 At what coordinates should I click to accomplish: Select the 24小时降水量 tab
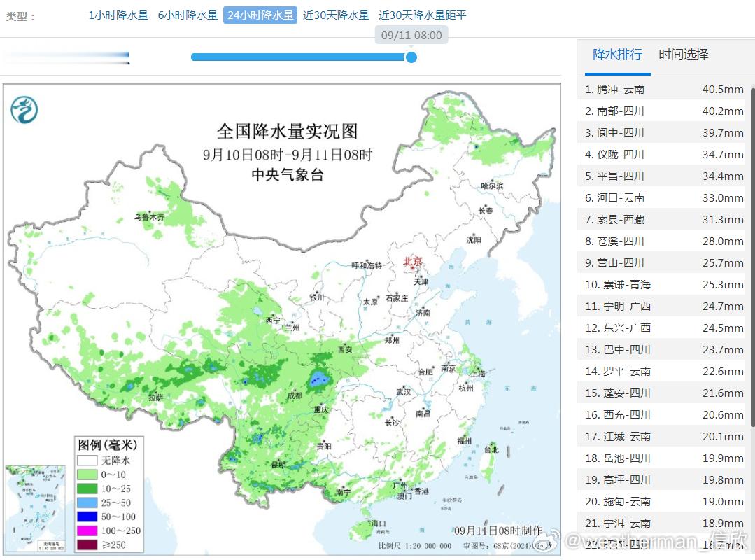pyautogui.click(x=260, y=15)
